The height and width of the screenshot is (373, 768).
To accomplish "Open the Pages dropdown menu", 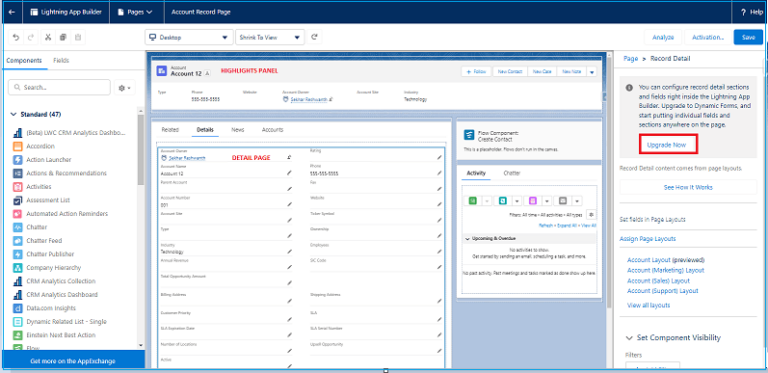I will pos(135,12).
